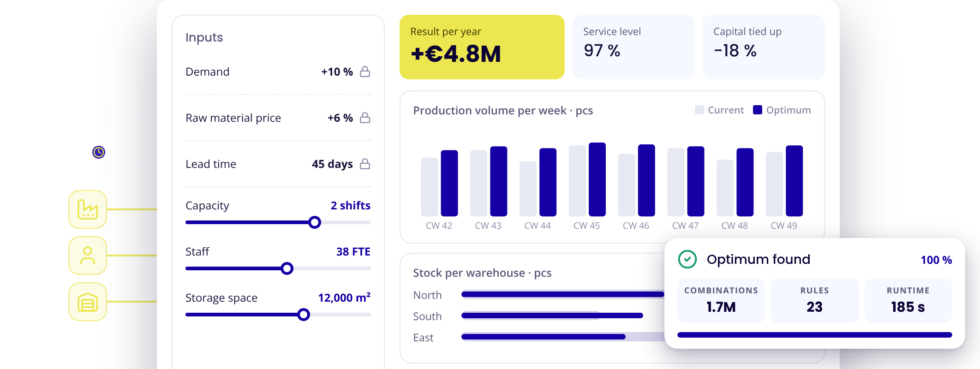Click the optimum bar for CW 45
The width and height of the screenshot is (980, 369).
pos(598,179)
